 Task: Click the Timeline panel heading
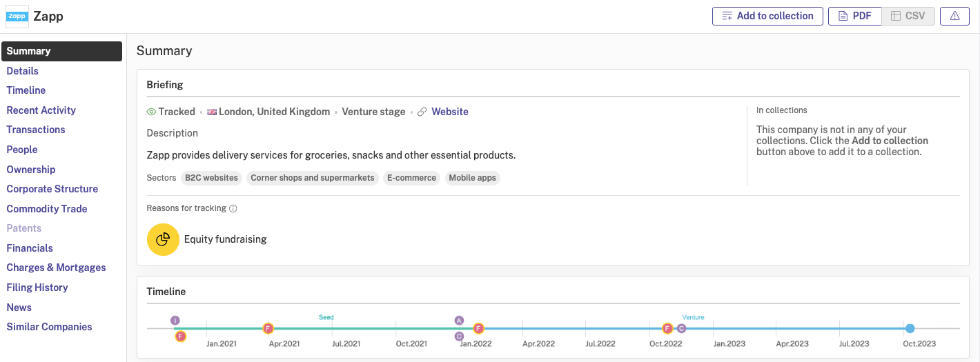(166, 292)
